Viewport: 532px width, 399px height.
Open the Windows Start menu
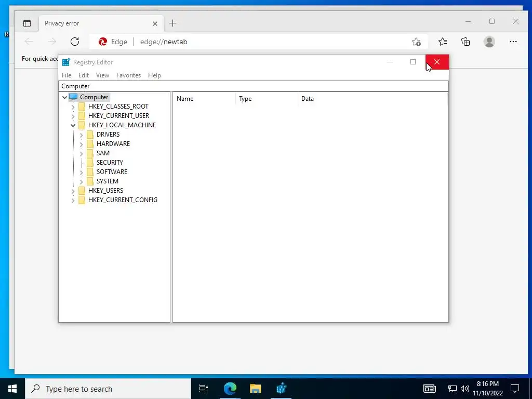(12, 389)
